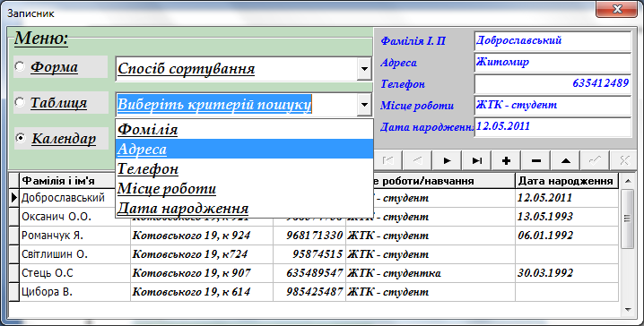Click the phone cell 635489547
This screenshot has width=644, height=326.
309,273
